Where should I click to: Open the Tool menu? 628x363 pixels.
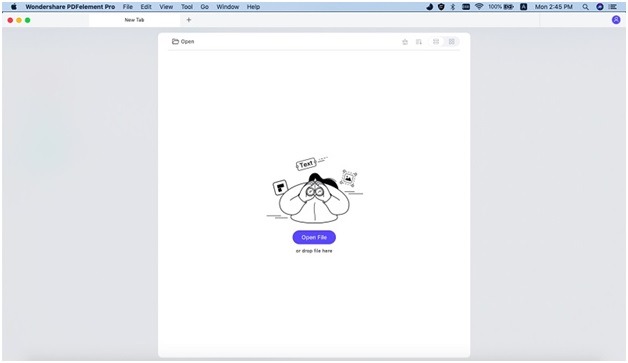(x=187, y=7)
